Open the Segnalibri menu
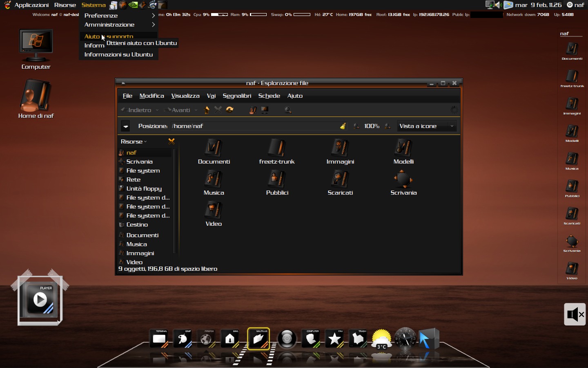This screenshot has height=368, width=588. (x=237, y=96)
